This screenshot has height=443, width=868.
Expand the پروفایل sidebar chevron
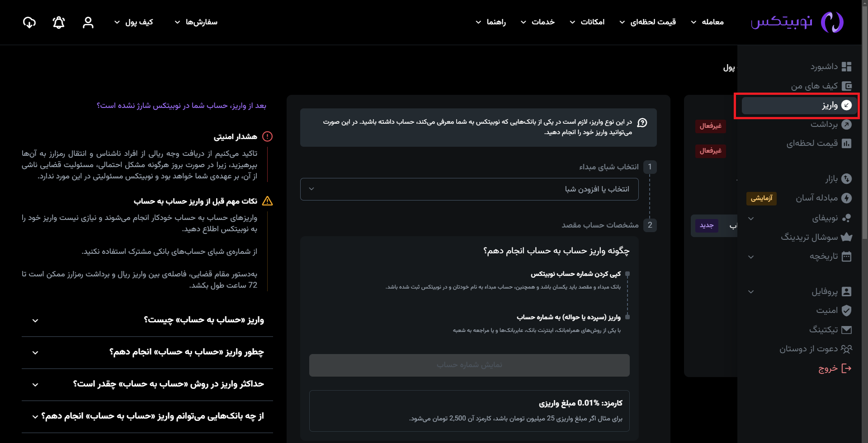coord(751,292)
